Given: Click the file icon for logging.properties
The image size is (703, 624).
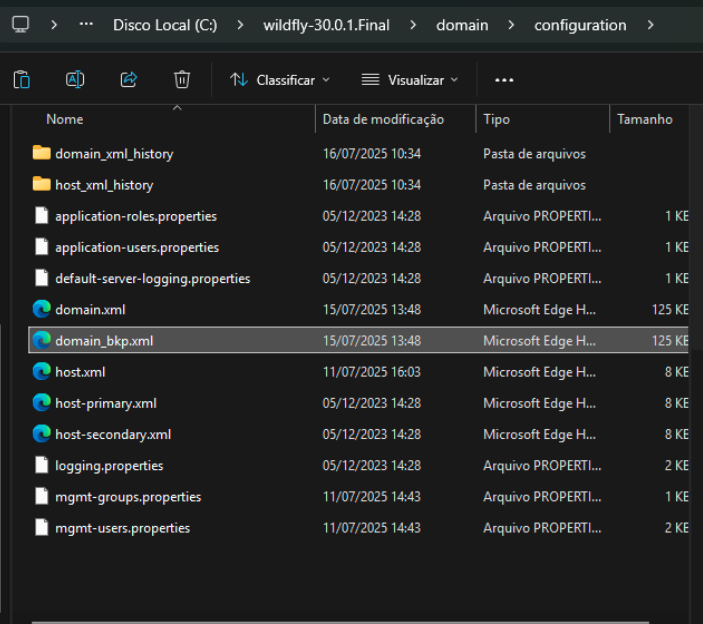Looking at the screenshot, I should [x=41, y=465].
